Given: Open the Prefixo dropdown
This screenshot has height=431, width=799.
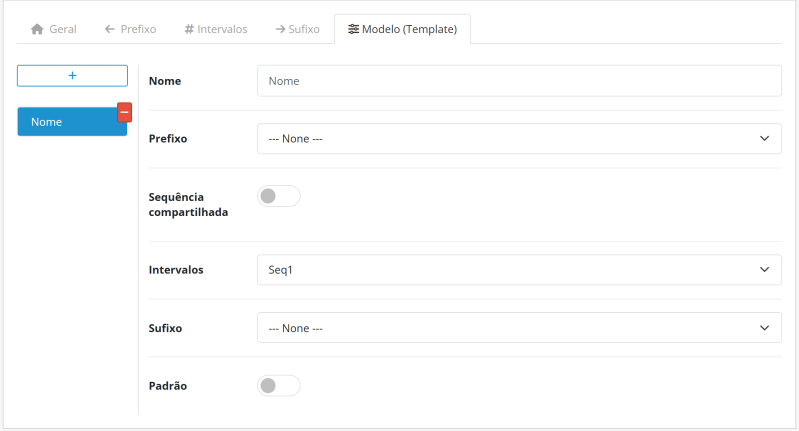Looking at the screenshot, I should (519, 139).
